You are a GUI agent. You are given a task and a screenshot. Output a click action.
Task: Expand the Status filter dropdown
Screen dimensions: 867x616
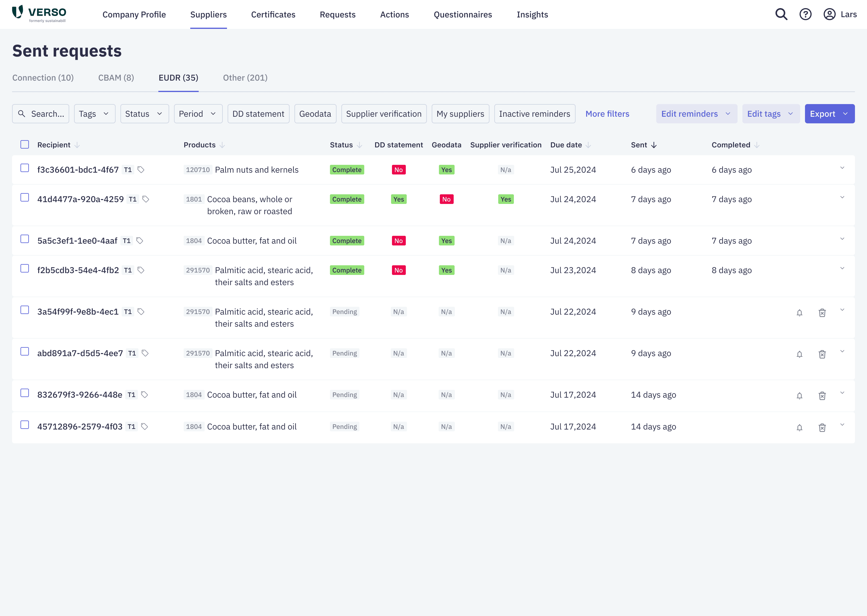coord(143,113)
